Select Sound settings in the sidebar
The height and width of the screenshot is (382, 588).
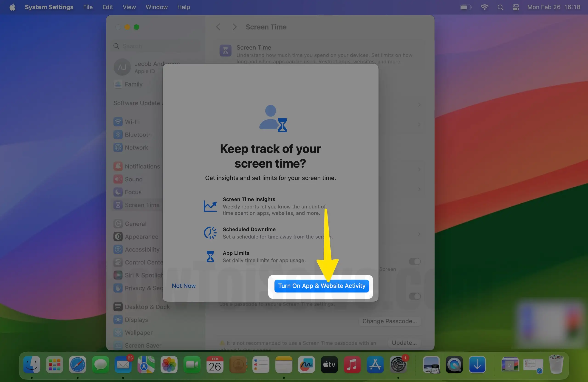coord(133,179)
